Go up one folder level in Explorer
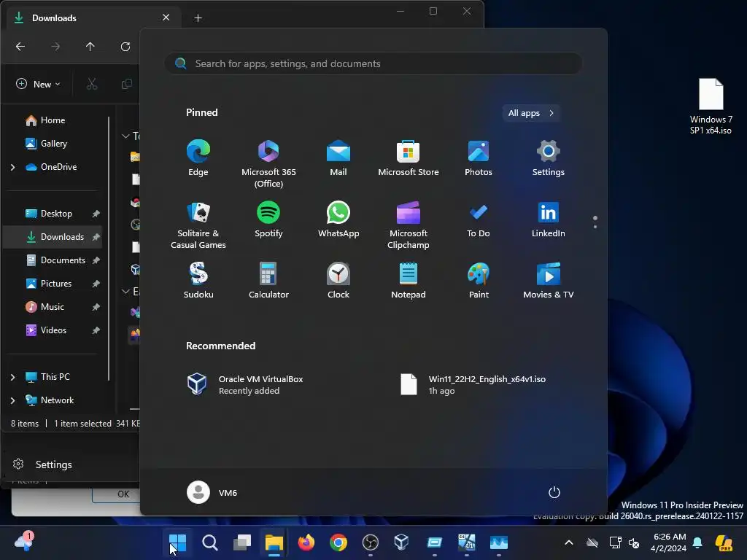747x560 pixels. click(x=90, y=46)
